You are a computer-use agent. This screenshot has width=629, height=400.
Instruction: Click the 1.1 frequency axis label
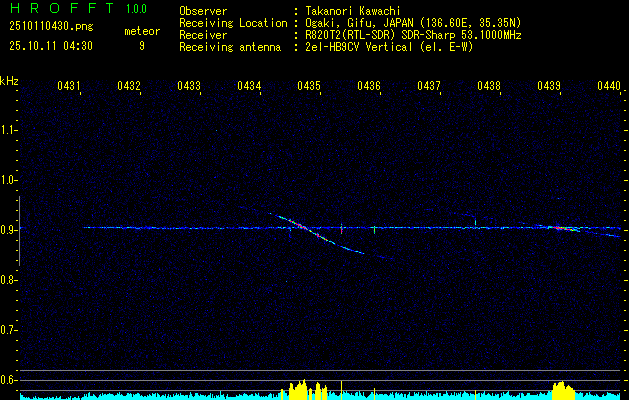tap(9, 130)
